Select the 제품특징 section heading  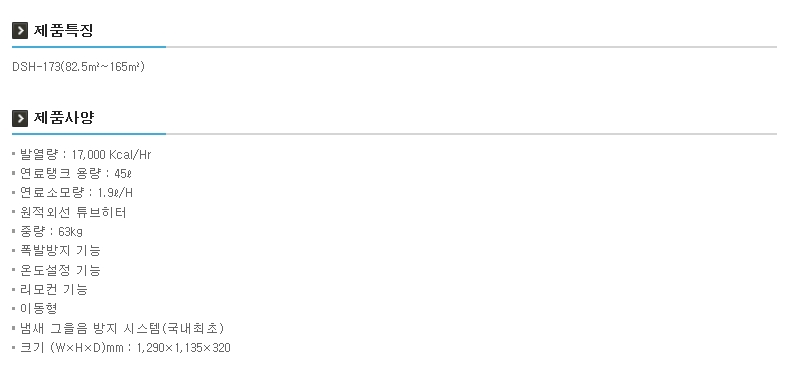[64, 31]
